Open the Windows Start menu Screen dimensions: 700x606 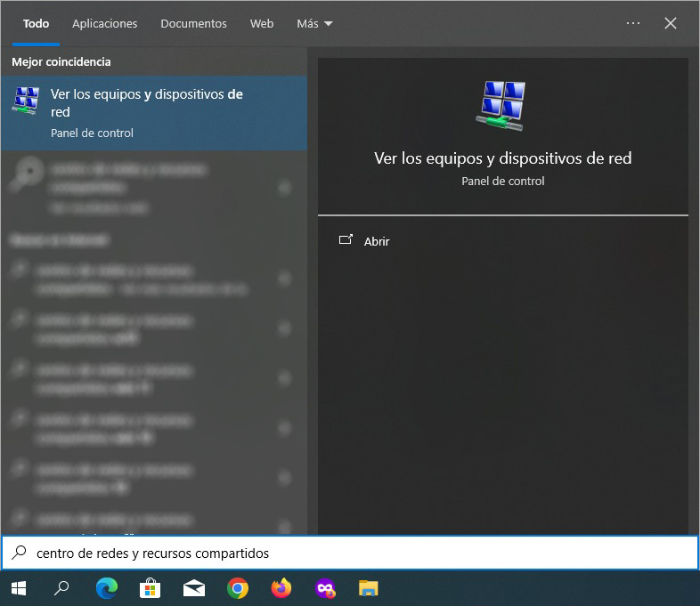point(18,588)
